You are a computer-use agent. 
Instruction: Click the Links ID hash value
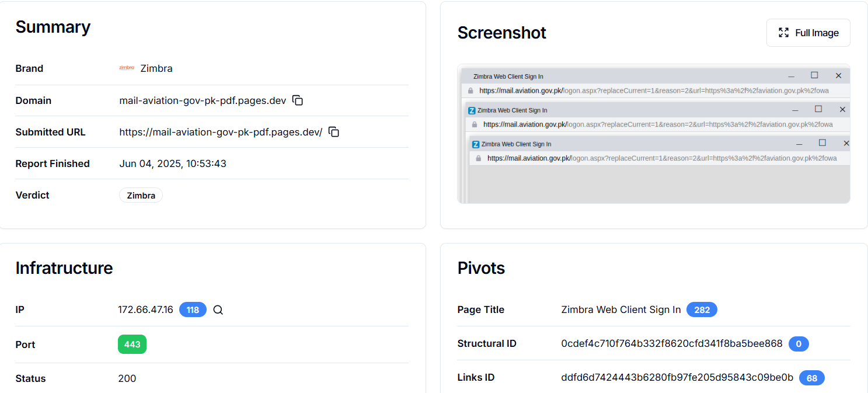[677, 377]
